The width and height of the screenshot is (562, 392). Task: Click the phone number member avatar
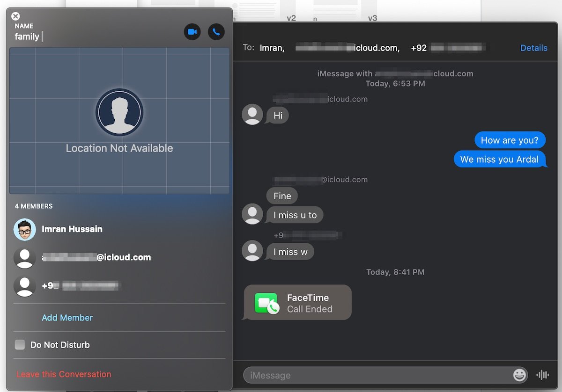pos(25,286)
